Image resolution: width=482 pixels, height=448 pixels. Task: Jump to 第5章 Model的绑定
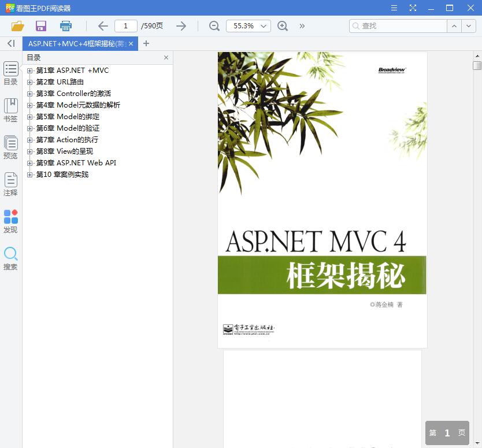(x=68, y=117)
